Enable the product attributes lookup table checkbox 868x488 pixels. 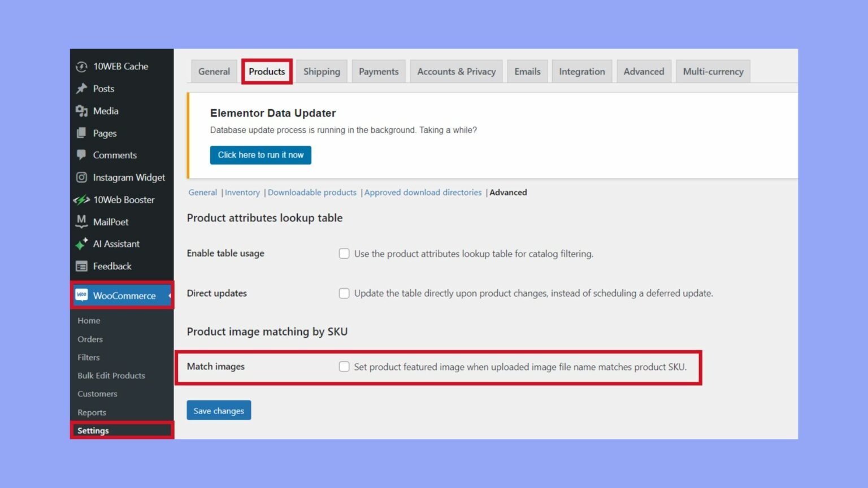tap(344, 254)
